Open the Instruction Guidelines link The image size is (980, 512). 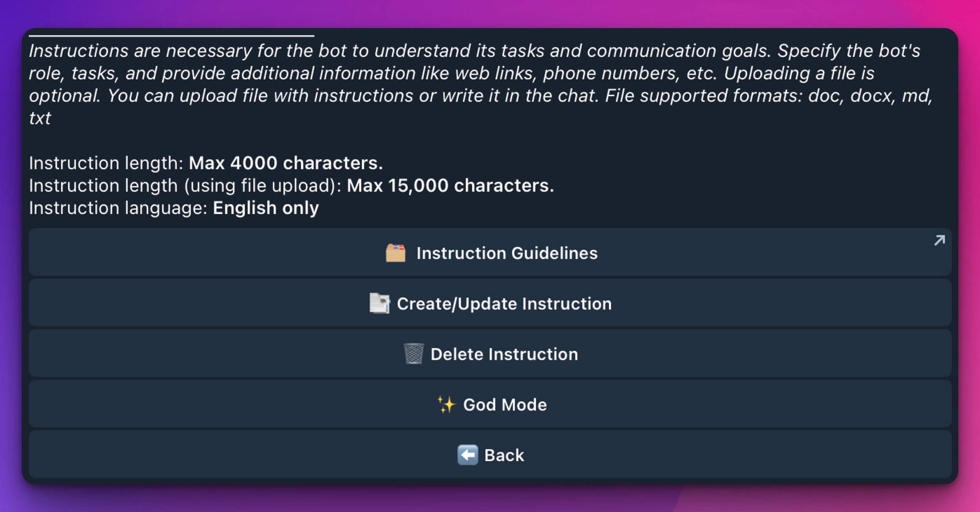506,253
